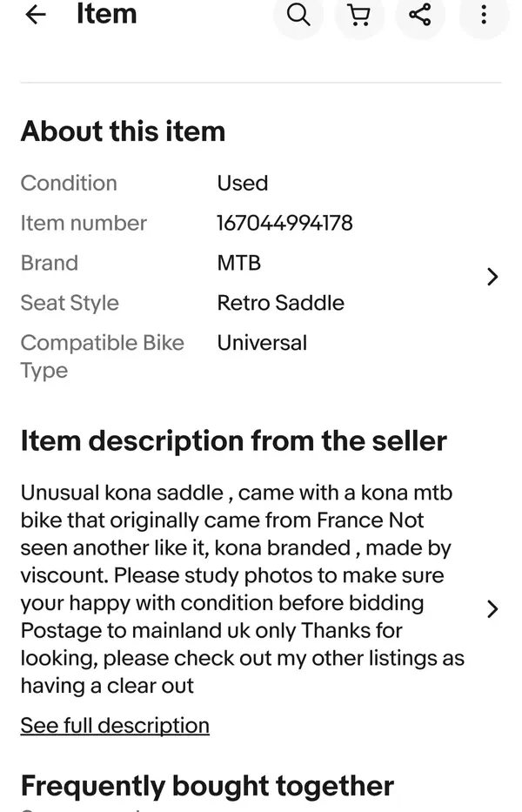Screen dimensions: 522x812
Task: Expand item specifics with chevron
Action: (x=492, y=277)
